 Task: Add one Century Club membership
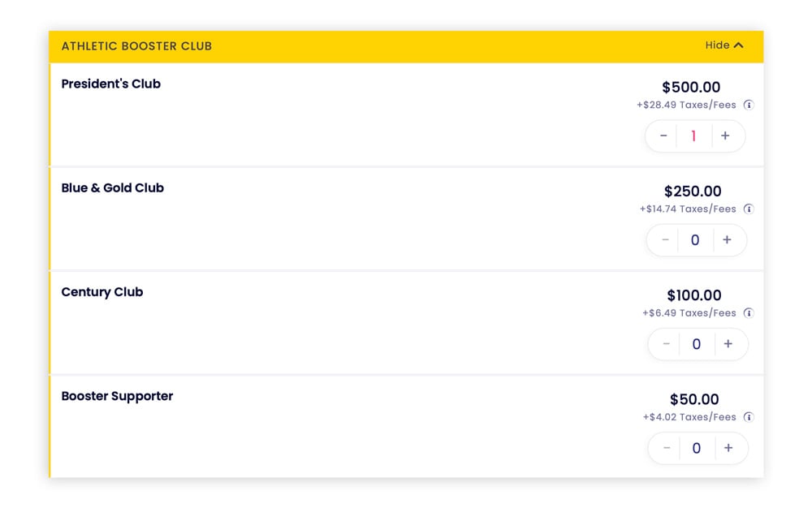coord(728,343)
